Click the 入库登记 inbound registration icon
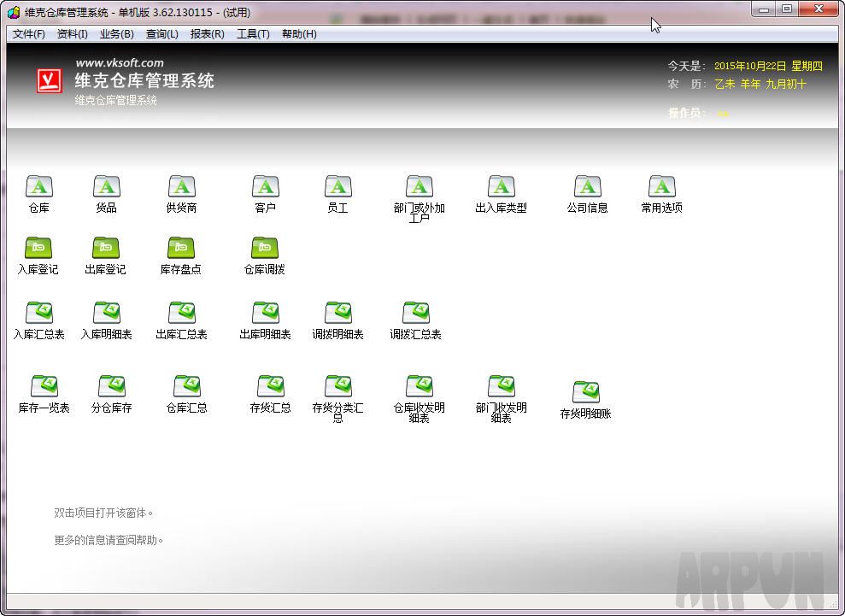This screenshot has height=616, width=845. (38, 248)
